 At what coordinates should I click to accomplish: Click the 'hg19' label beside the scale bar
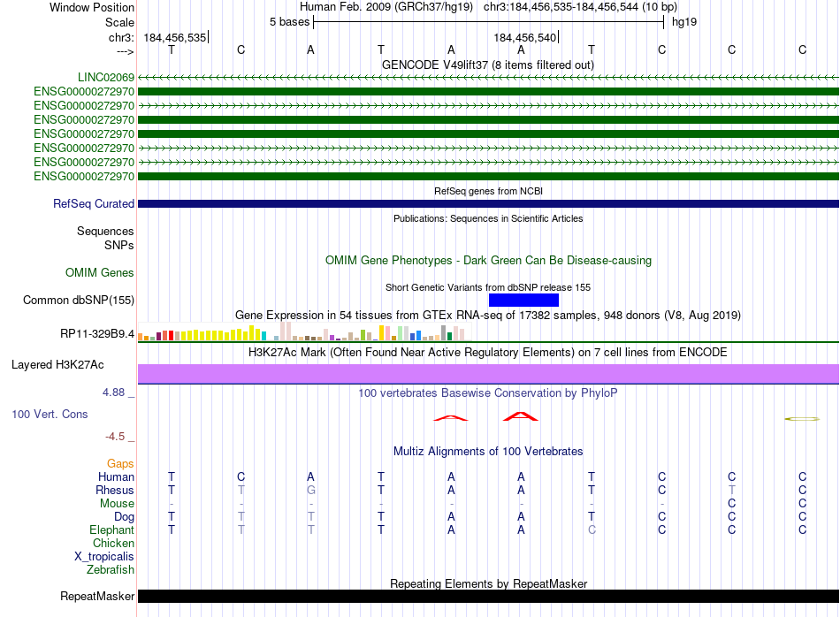(684, 22)
